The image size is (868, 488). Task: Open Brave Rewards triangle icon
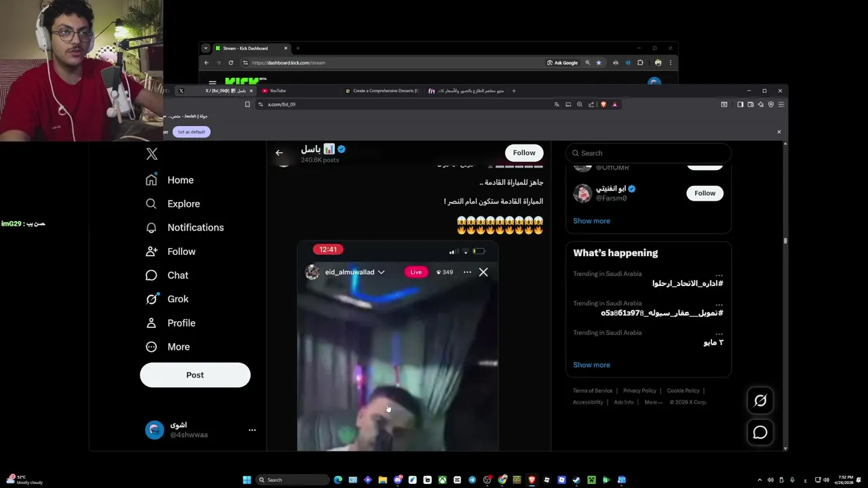(x=614, y=104)
